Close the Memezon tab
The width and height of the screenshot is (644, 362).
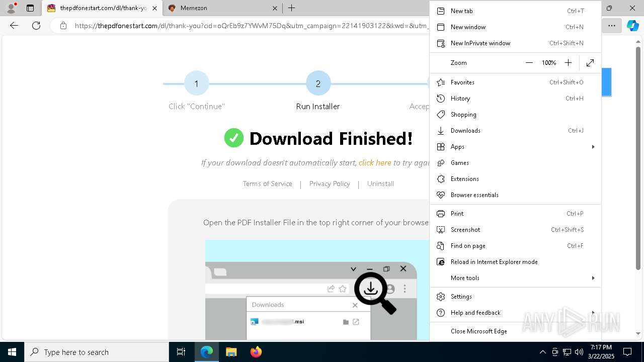pyautogui.click(x=275, y=8)
